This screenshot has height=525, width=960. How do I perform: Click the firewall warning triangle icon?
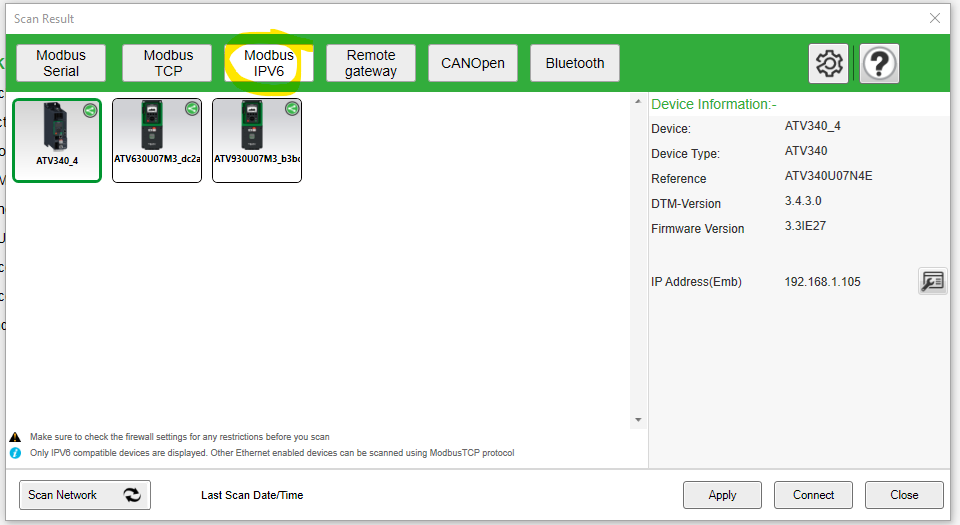(15, 437)
